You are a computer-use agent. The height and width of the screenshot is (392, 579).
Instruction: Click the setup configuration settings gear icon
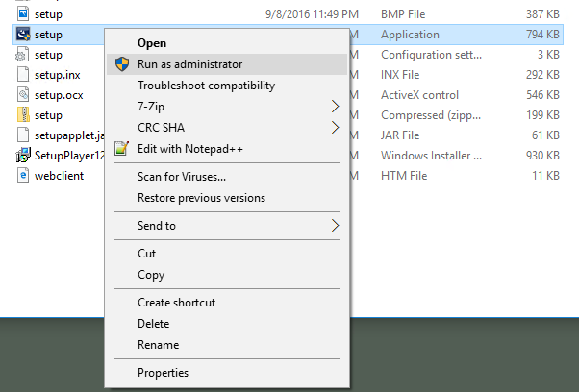pyautogui.click(x=22, y=55)
